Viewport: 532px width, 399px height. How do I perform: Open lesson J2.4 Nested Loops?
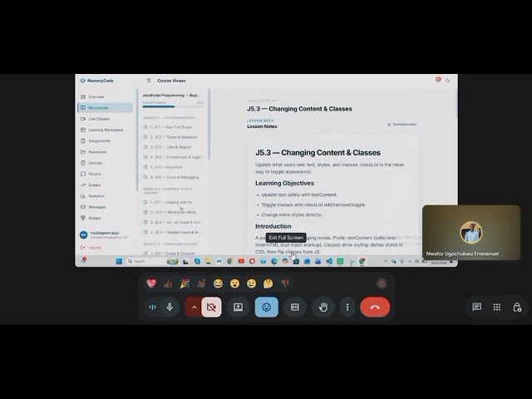(x=173, y=233)
